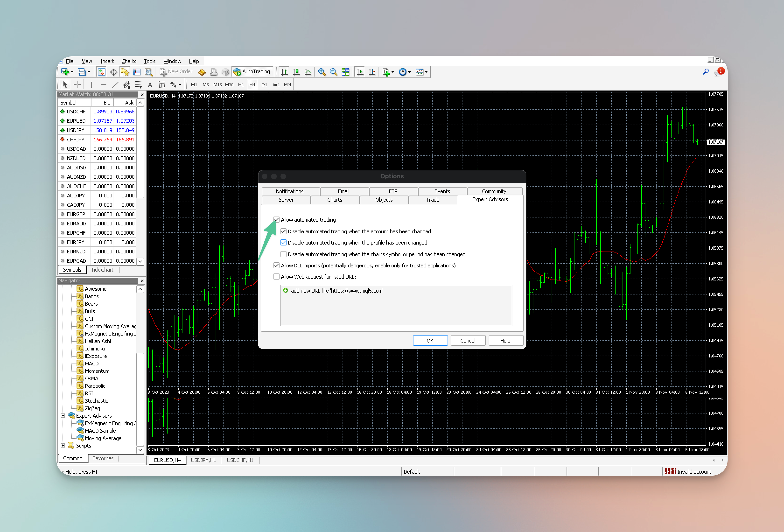
Task: Toggle the AutoTrading toolbar button
Action: tap(252, 72)
